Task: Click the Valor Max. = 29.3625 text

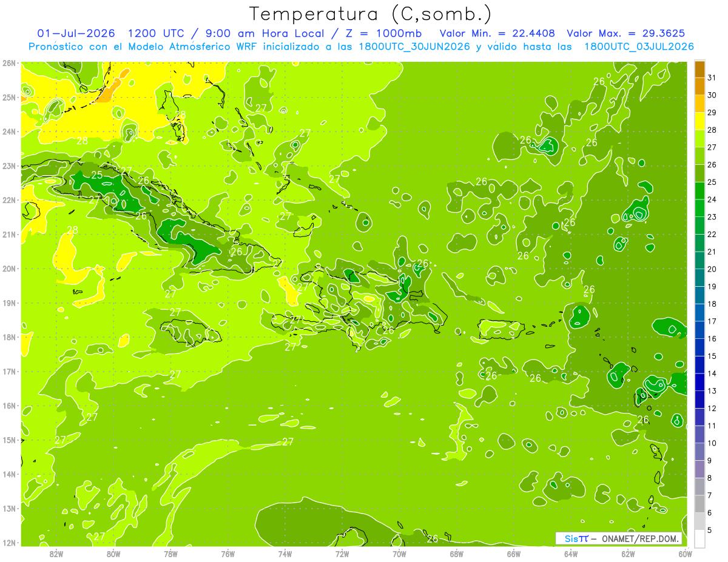Action: click(626, 33)
